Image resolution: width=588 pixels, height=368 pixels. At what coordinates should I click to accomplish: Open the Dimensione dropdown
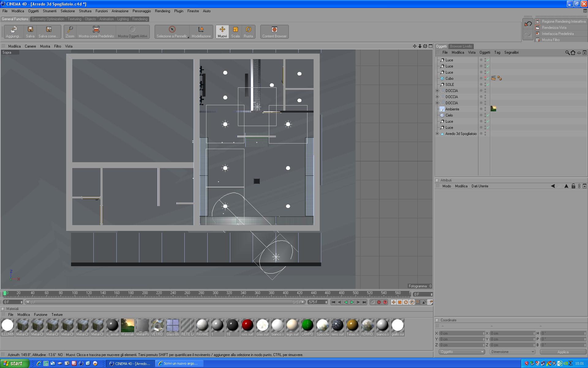[512, 352]
